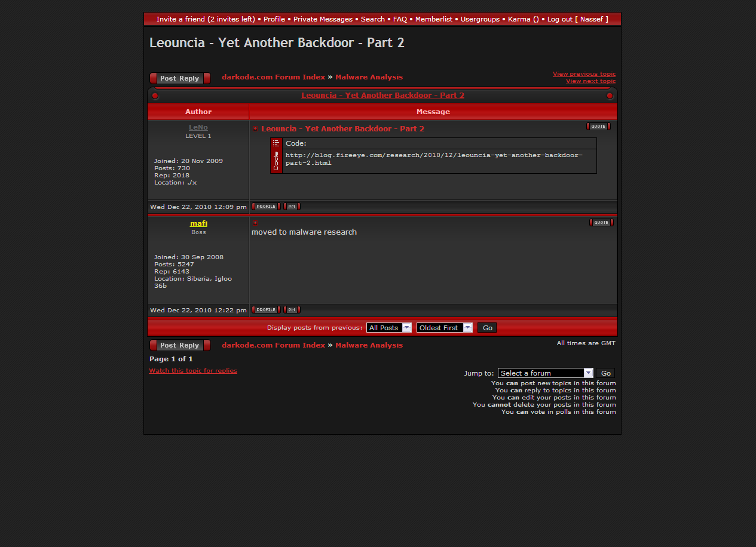The height and width of the screenshot is (547, 756).
Task: Open the Oldest First sort dropdown
Action: click(x=444, y=328)
